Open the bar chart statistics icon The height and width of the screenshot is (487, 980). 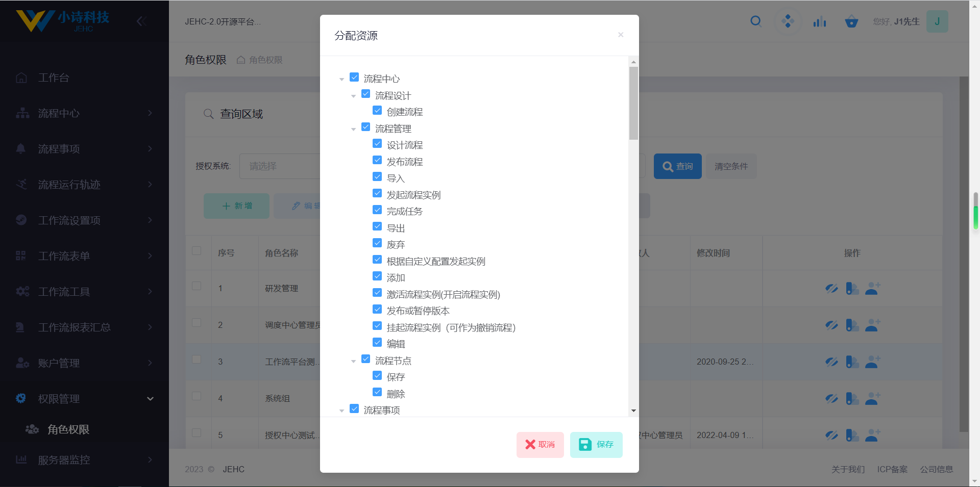[x=820, y=22]
